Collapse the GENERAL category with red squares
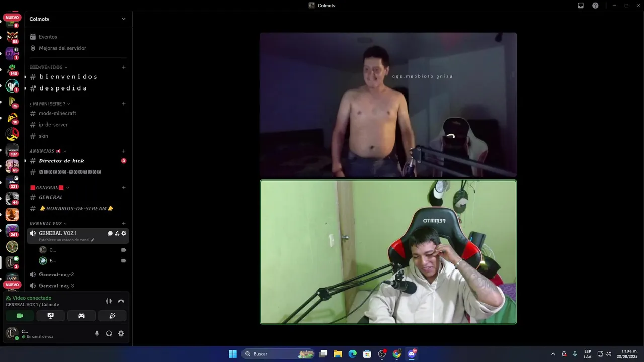Viewport: 644px width, 362px height. click(x=49, y=188)
